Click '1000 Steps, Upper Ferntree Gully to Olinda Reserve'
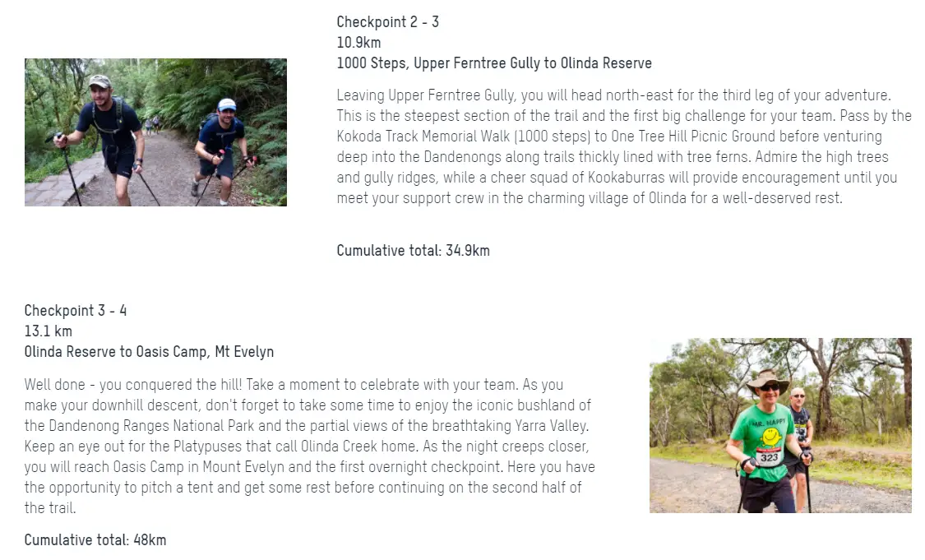 [x=494, y=63]
